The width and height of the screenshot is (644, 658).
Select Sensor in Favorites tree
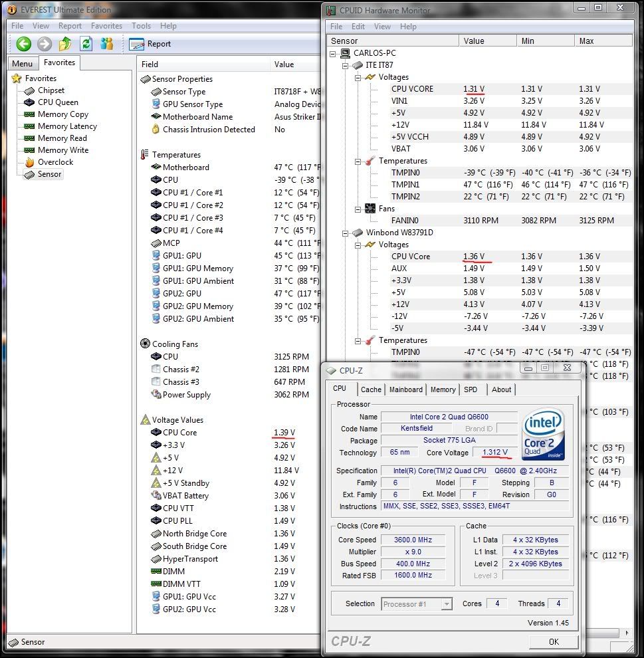(49, 174)
